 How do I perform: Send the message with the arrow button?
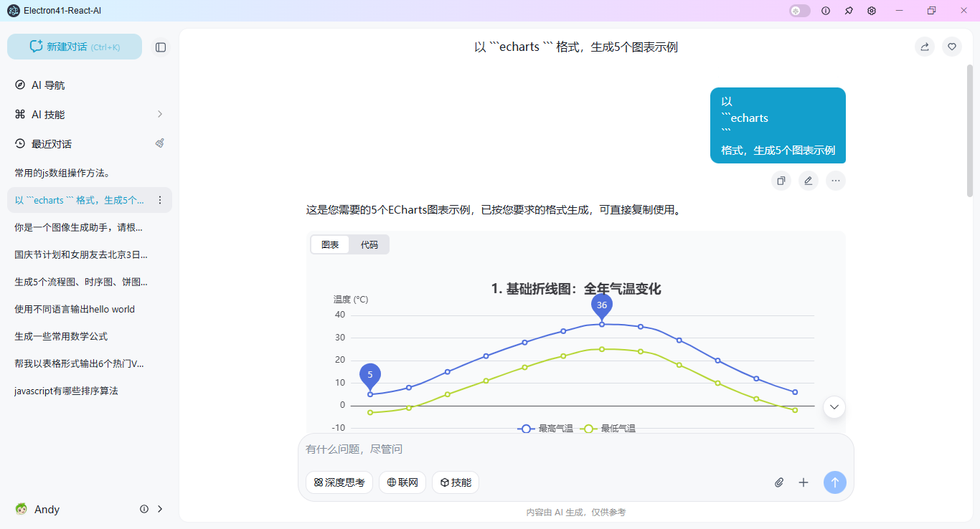835,482
